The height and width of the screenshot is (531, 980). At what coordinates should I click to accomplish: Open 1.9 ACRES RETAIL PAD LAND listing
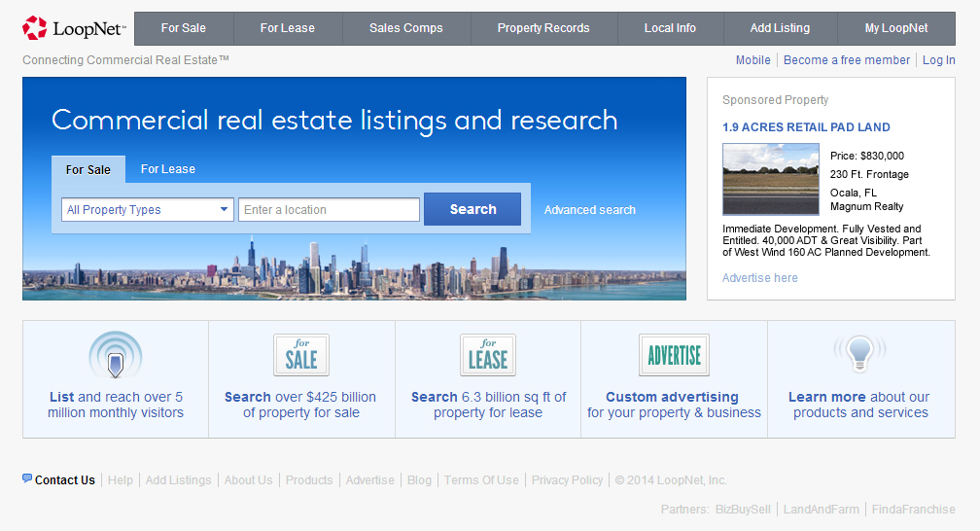tap(806, 127)
